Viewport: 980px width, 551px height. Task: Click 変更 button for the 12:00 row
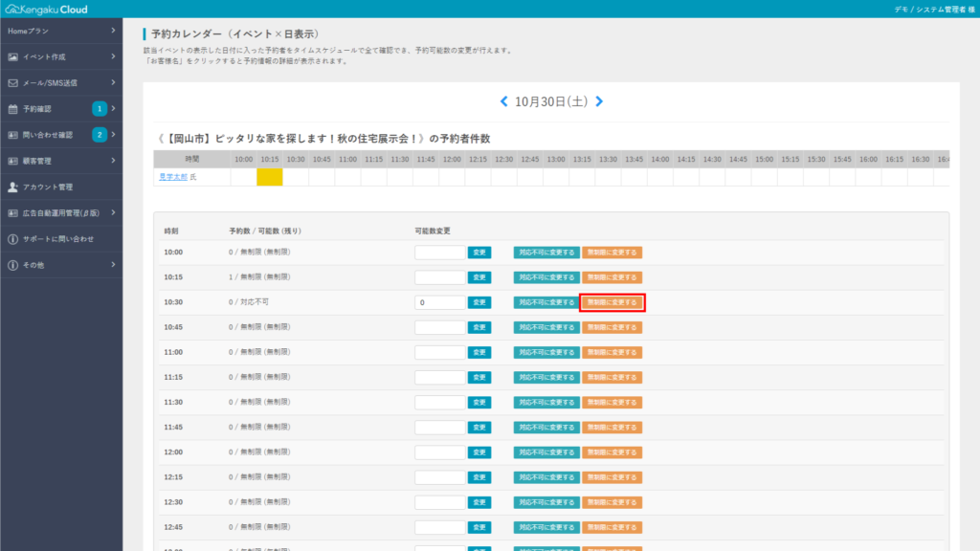click(x=479, y=452)
